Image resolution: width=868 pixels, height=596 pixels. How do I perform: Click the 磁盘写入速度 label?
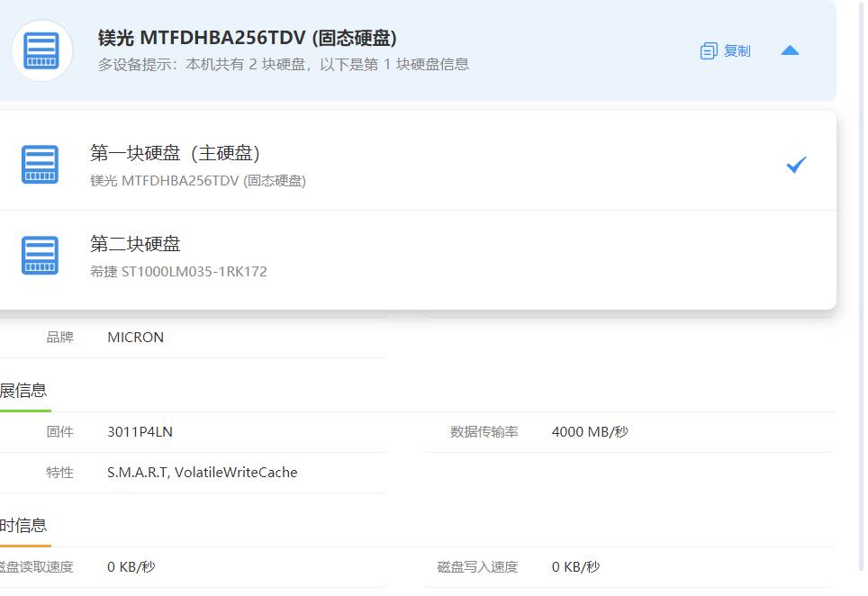[477, 567]
